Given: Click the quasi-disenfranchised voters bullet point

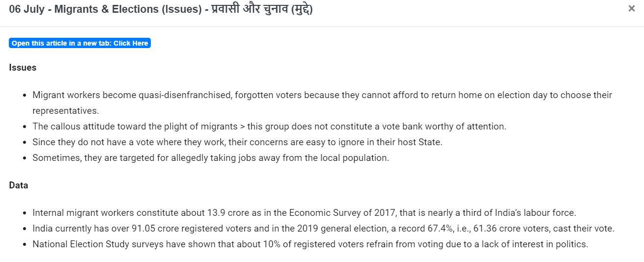Looking at the screenshot, I should 322,103.
